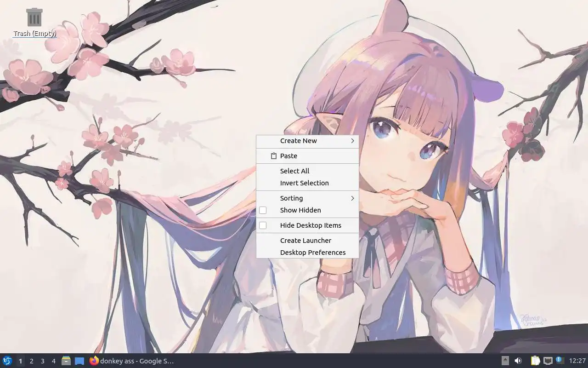The width and height of the screenshot is (588, 368).
Task: Click the 12:27 clock
Action: [577, 361]
